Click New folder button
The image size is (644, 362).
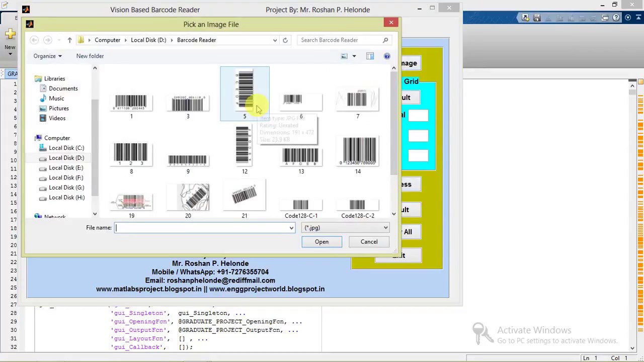tap(90, 56)
